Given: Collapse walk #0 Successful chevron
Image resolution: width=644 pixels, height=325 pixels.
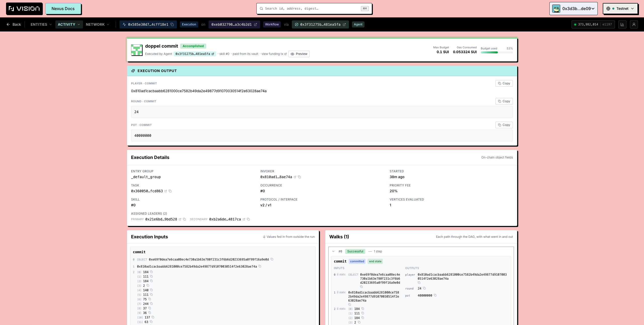Looking at the screenshot, I should tap(333, 251).
